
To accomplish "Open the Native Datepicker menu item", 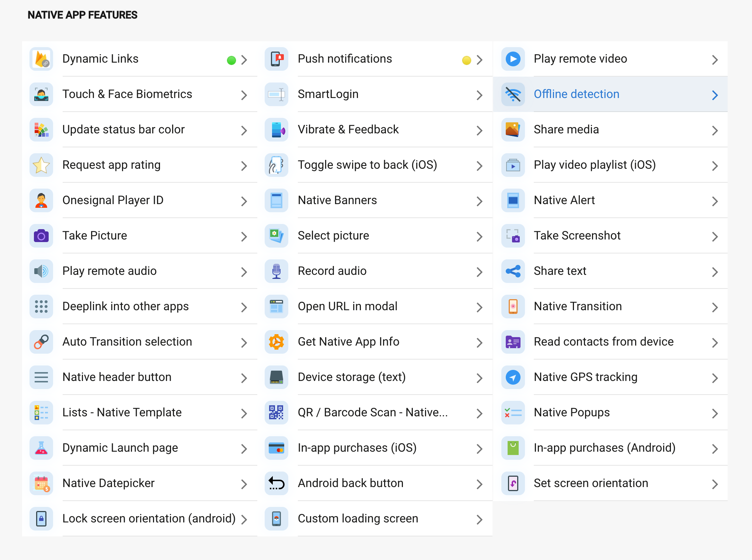I will pyautogui.click(x=108, y=483).
